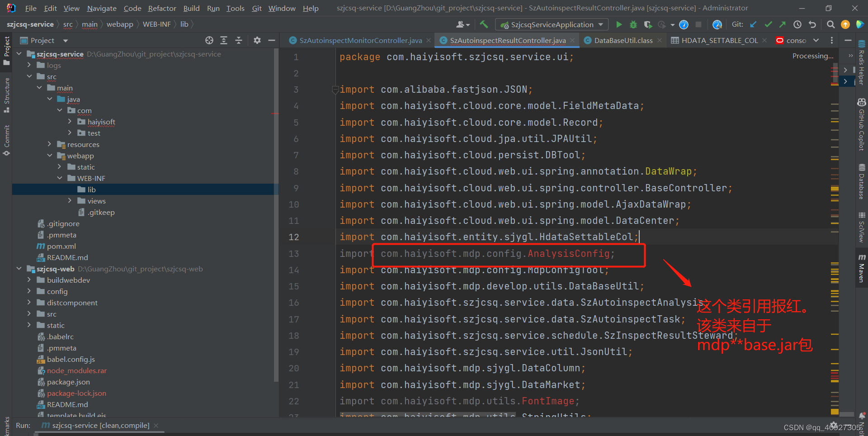Switch to SzAutoinspectMonitorController.java tab
Screen dimensions: 868x436
360,40
